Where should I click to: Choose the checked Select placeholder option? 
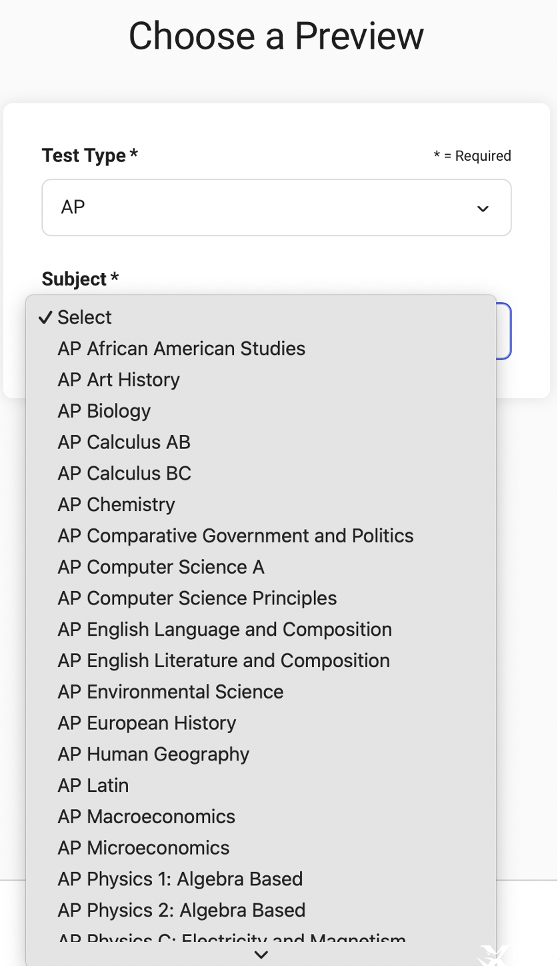[x=261, y=318]
